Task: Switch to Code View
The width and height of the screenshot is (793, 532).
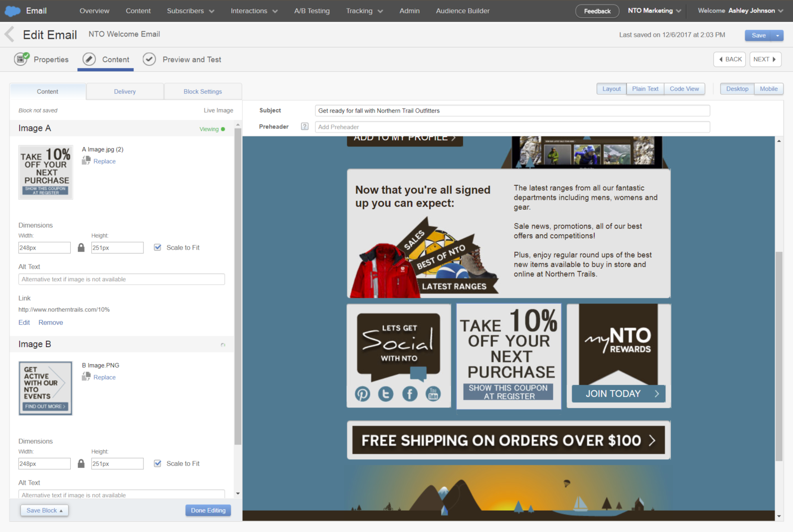Action: [x=684, y=89]
